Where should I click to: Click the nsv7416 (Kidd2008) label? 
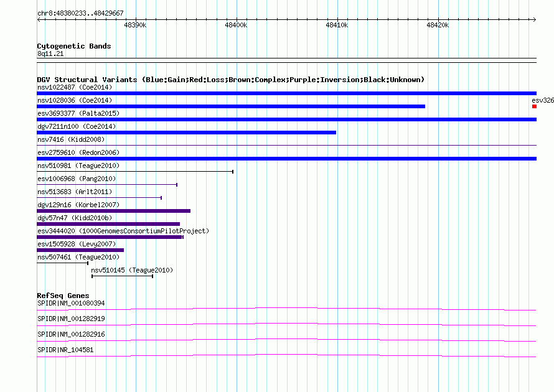click(71, 139)
